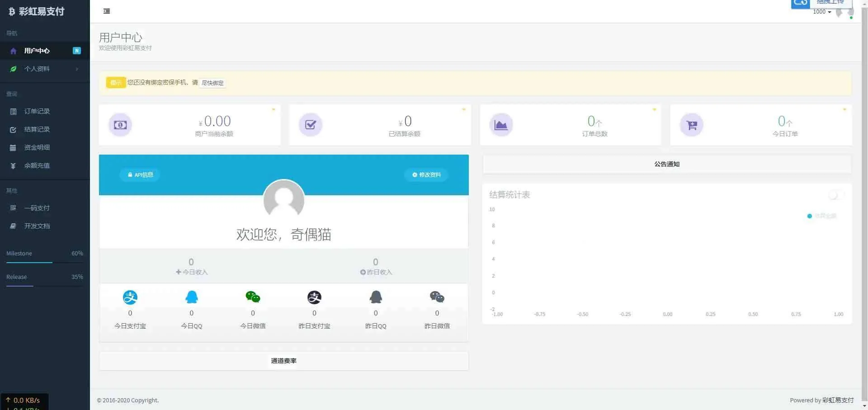This screenshot has width=868, height=410.
Task: Go to 余额充值 in the sidebar
Action: pyautogui.click(x=37, y=165)
